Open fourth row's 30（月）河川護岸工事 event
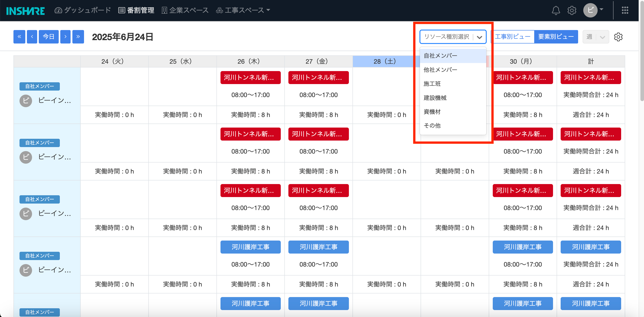644x317 pixels. [523, 247]
